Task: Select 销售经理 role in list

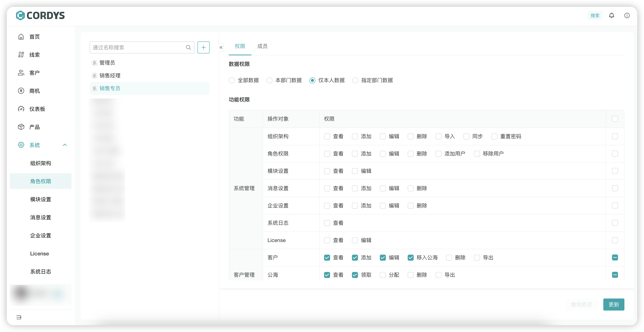Action: click(110, 75)
